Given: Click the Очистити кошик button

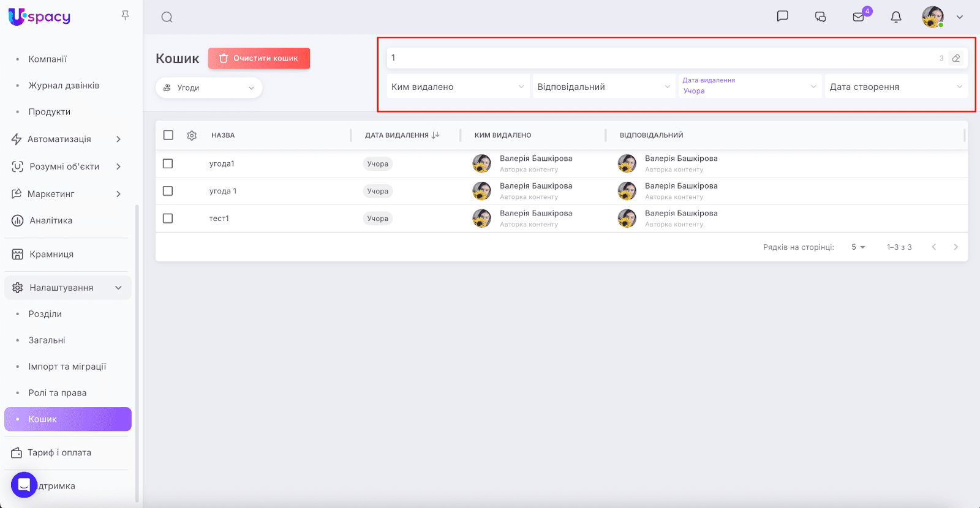Looking at the screenshot, I should click(259, 58).
